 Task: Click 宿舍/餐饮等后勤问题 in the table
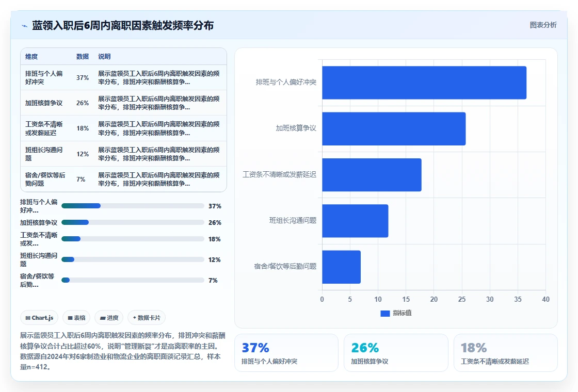(45, 179)
